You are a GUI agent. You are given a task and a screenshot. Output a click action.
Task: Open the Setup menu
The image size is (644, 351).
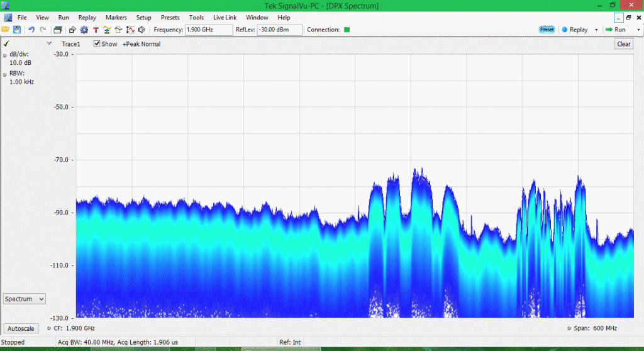pyautogui.click(x=143, y=17)
